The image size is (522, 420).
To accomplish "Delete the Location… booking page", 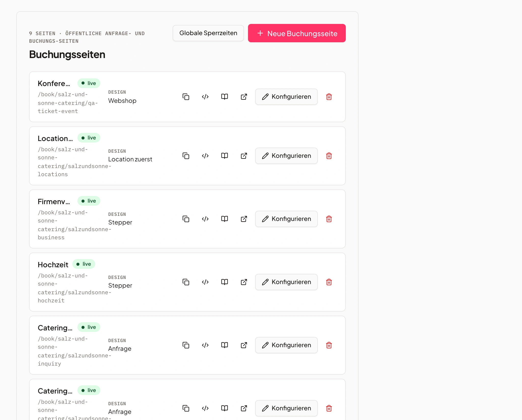I will click(x=329, y=156).
